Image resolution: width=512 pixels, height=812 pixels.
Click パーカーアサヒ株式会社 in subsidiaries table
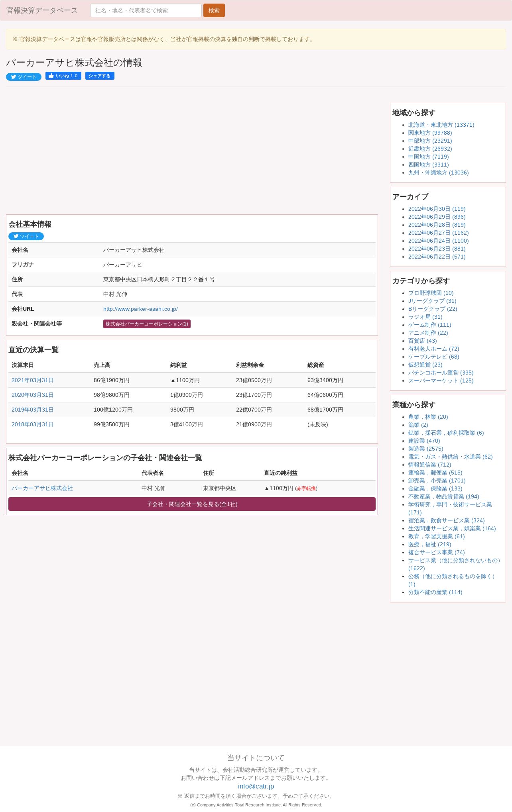(x=42, y=488)
